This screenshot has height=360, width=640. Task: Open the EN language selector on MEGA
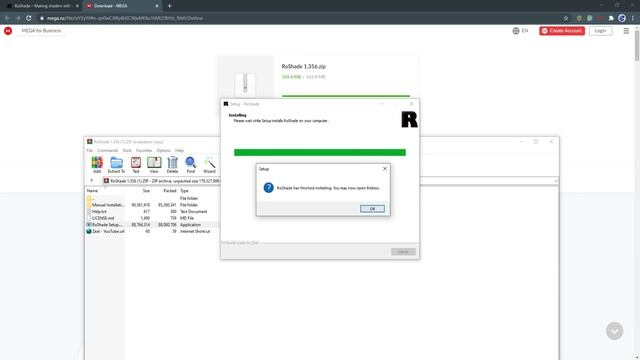point(520,31)
